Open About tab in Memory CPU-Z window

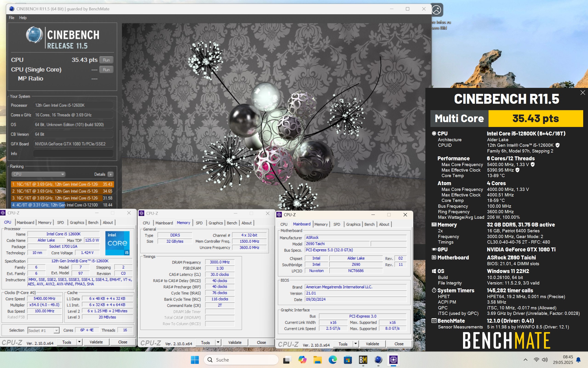246,223
